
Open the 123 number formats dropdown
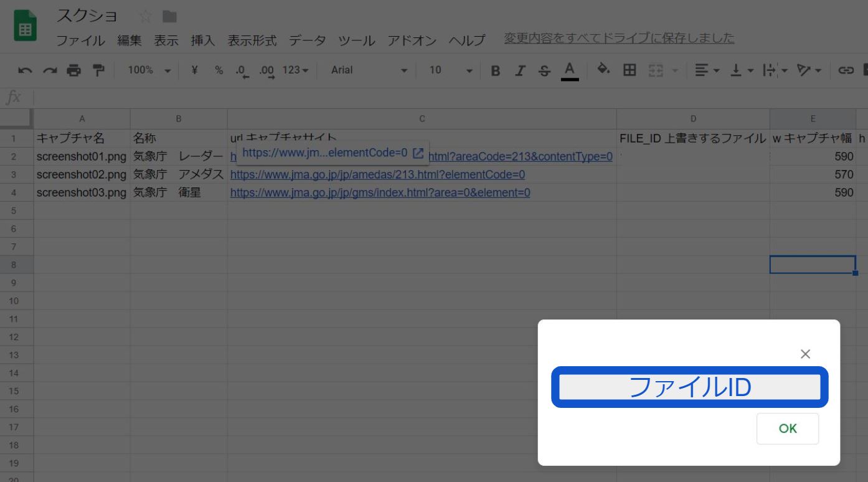295,70
